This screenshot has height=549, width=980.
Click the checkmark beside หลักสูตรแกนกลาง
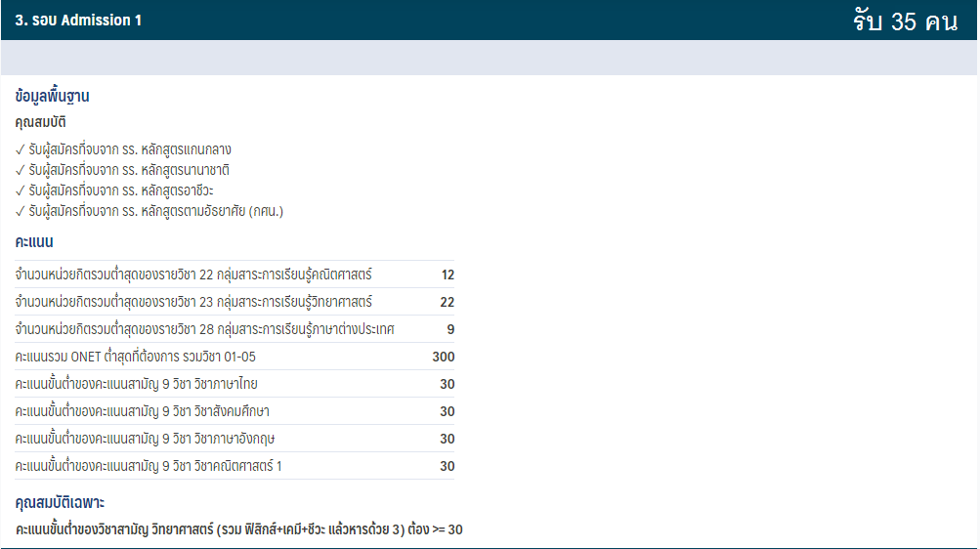[x=21, y=149]
